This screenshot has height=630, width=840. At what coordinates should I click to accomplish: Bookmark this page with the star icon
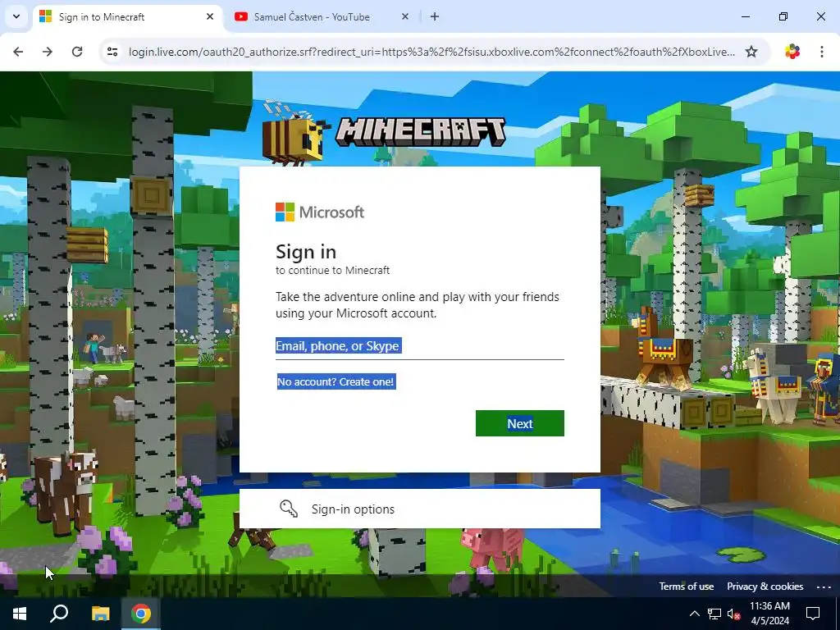click(x=751, y=52)
